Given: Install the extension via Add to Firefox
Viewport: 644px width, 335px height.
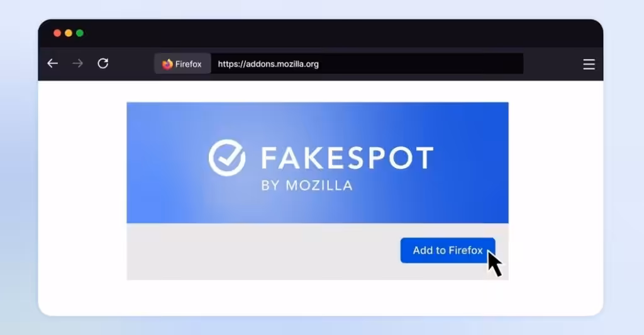Looking at the screenshot, I should coord(448,251).
